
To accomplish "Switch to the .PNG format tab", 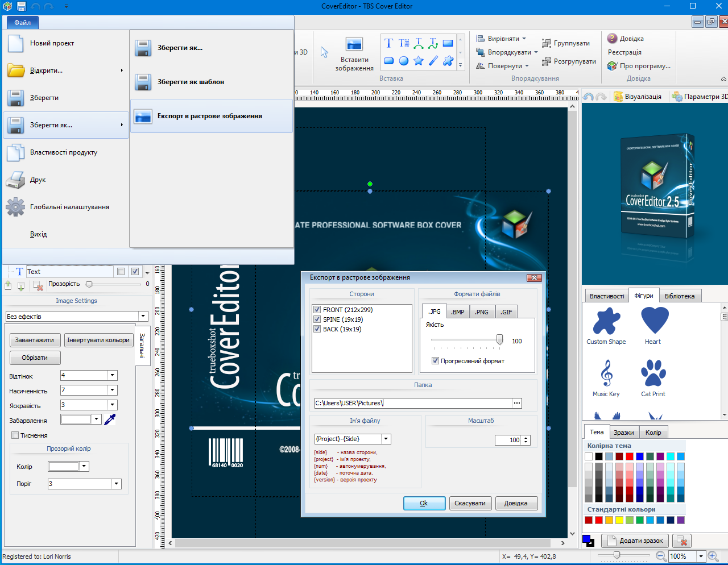I will pyautogui.click(x=482, y=312).
